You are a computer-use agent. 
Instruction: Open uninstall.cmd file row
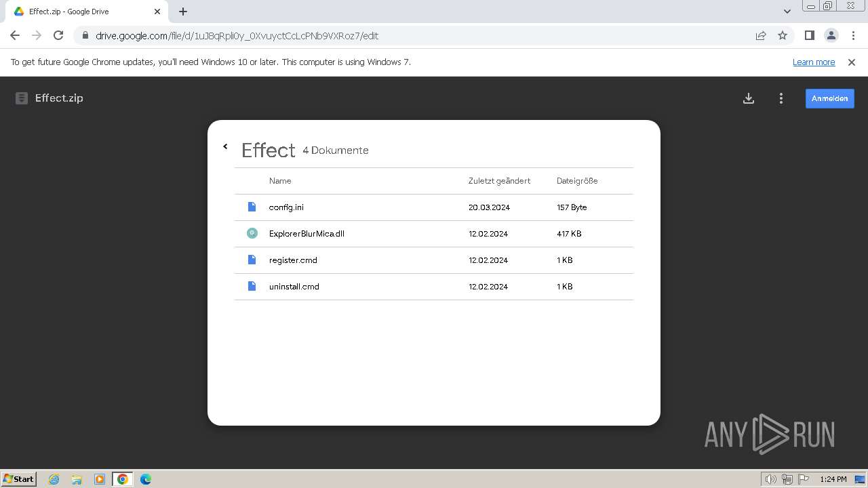point(434,287)
